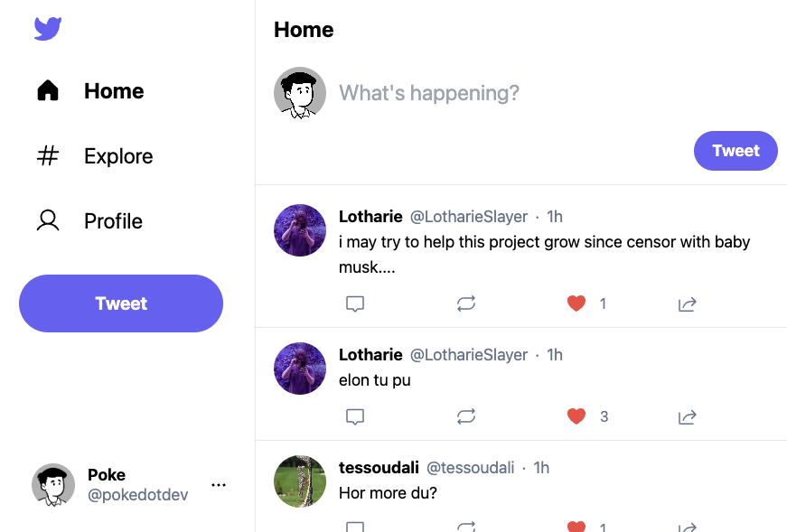Reply to Lotharie's baby musk tweet
This screenshot has height=532, width=787.
(355, 303)
